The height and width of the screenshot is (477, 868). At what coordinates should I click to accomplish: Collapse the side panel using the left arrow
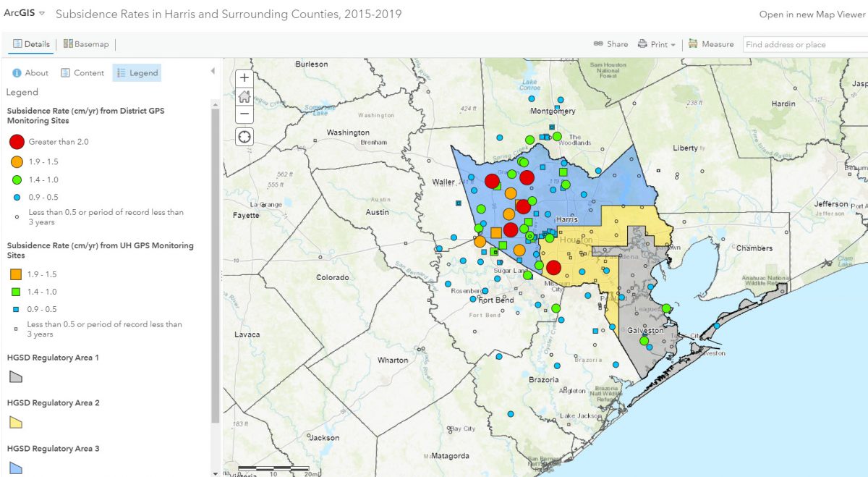coord(212,70)
